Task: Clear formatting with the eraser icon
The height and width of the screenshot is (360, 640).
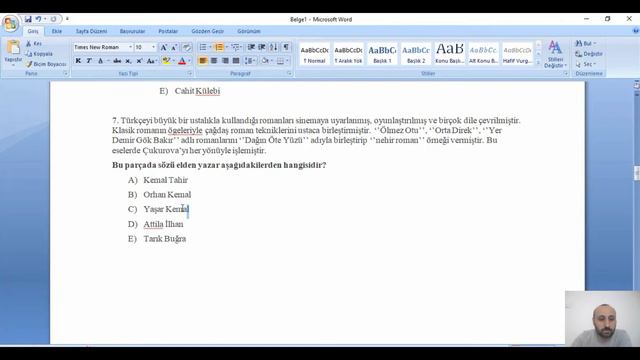Action: point(187,47)
